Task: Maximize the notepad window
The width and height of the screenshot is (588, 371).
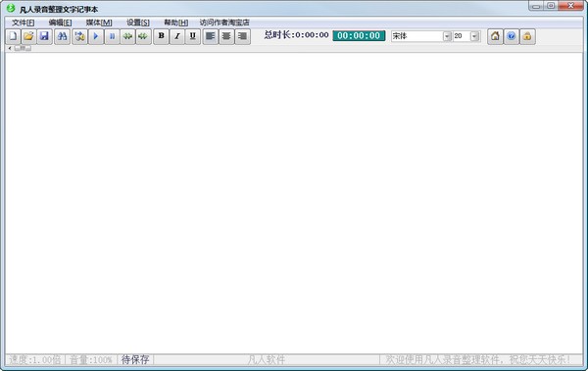Action: pyautogui.click(x=551, y=6)
